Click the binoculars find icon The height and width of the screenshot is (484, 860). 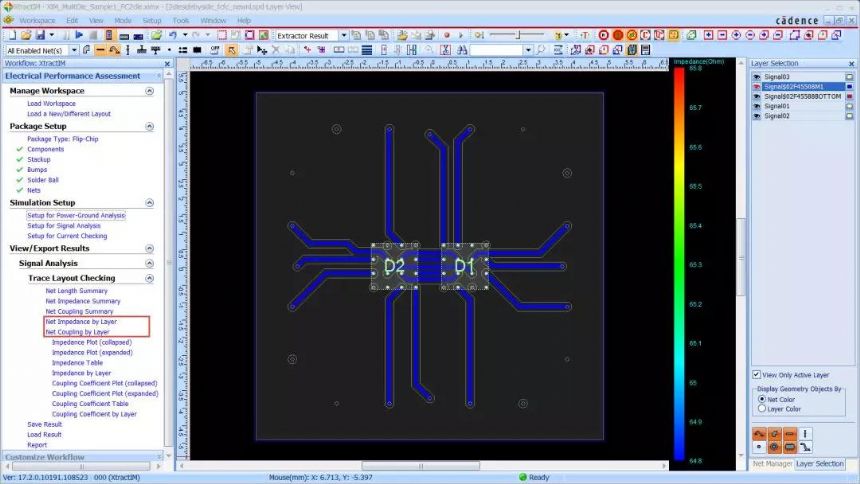(x=462, y=50)
